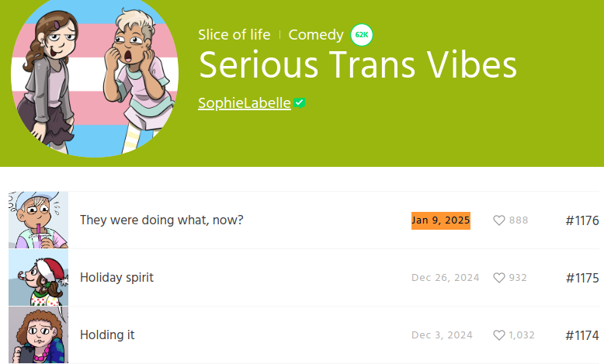This screenshot has width=604, height=364.
Task: Open episode titled They were doing what, now?
Action: [x=161, y=220]
